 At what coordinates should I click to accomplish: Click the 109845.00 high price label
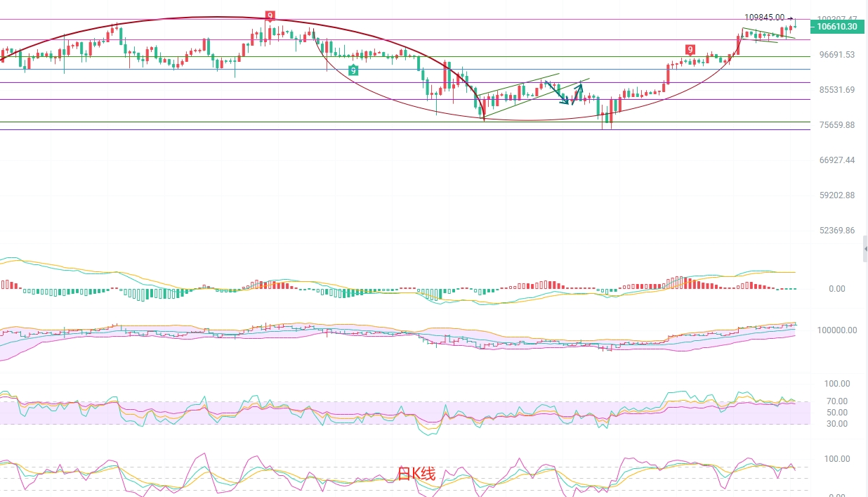coord(764,18)
